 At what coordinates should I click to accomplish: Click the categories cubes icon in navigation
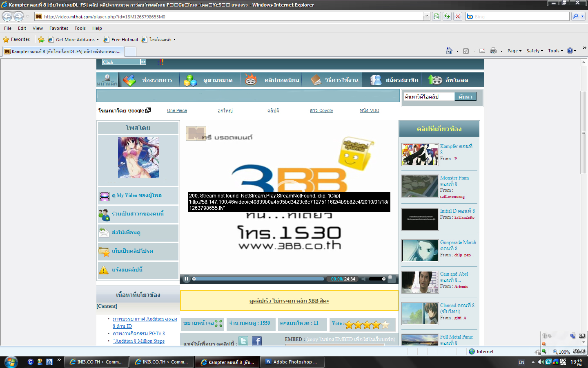(x=190, y=80)
